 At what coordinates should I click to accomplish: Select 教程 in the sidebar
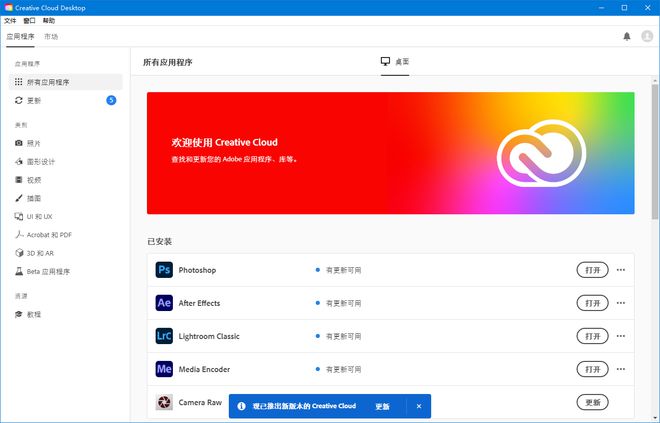coord(66,314)
